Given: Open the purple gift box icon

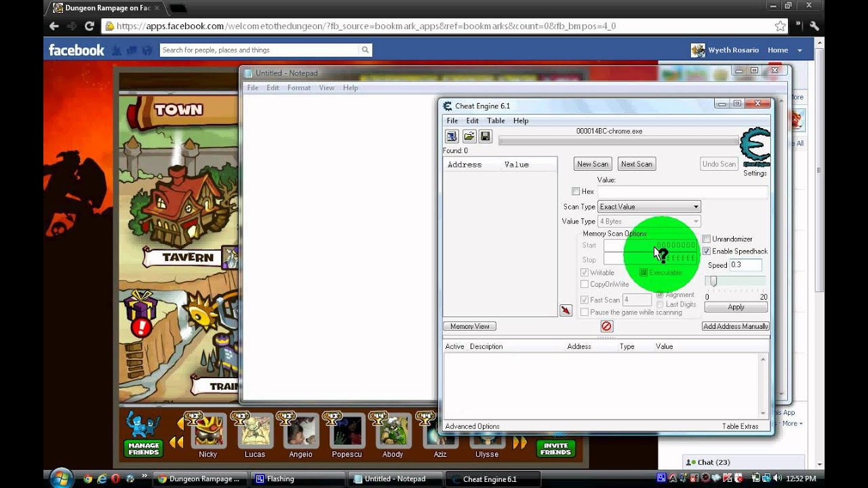Looking at the screenshot, I should (x=141, y=306).
